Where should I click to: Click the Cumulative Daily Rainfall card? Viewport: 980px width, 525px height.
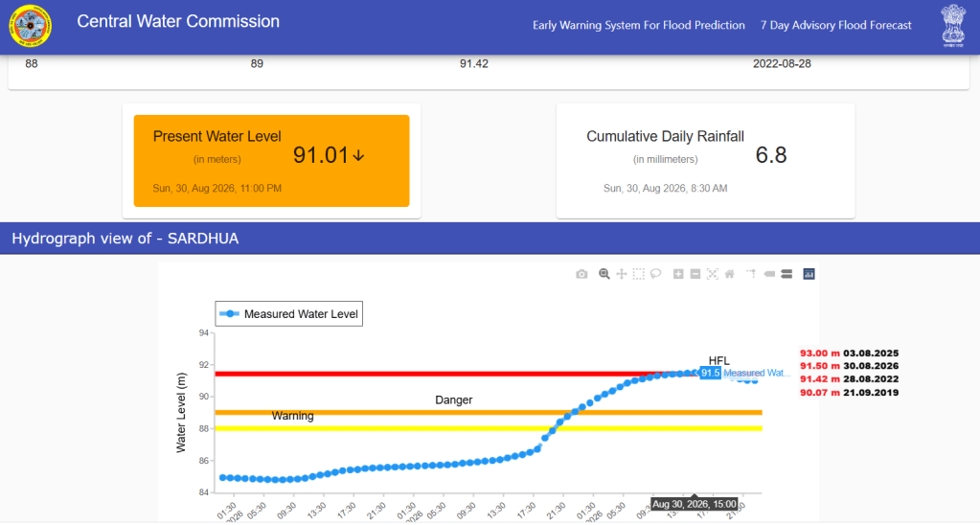(x=706, y=161)
